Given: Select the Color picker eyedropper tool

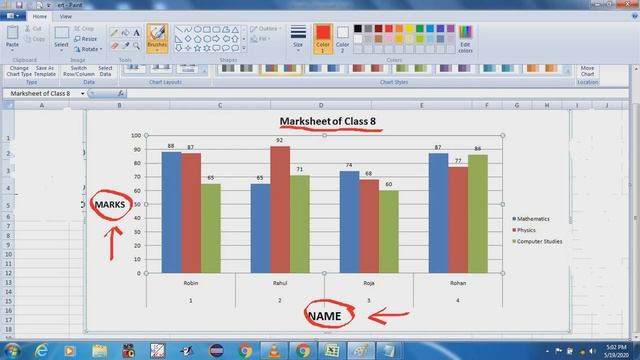Looking at the screenshot, I should click(x=125, y=45).
